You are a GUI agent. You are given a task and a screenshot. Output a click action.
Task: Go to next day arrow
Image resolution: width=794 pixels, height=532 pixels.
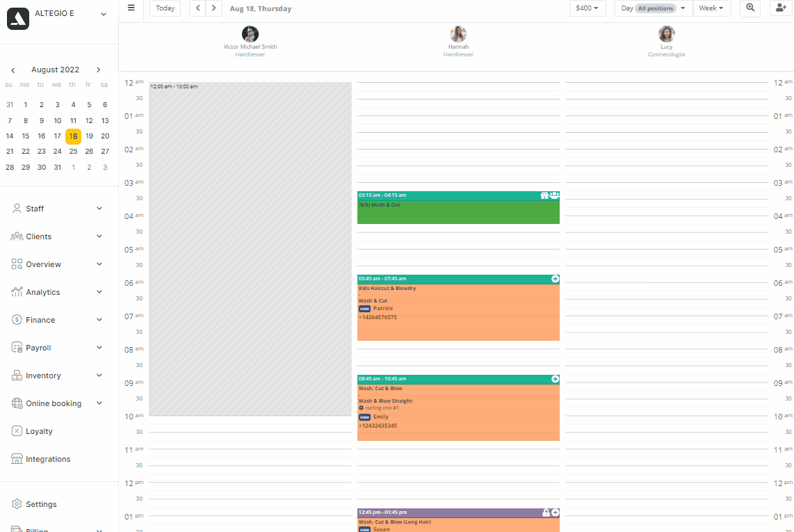213,8
